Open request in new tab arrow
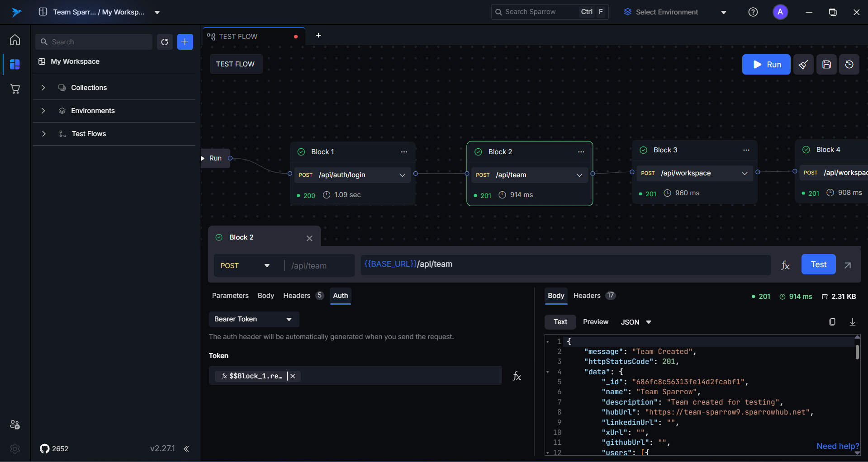The image size is (868, 462). click(848, 265)
